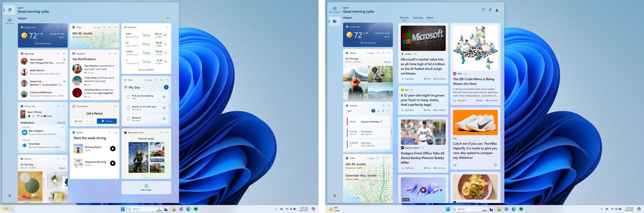Open more options for the Watchlist widget

click(x=167, y=27)
